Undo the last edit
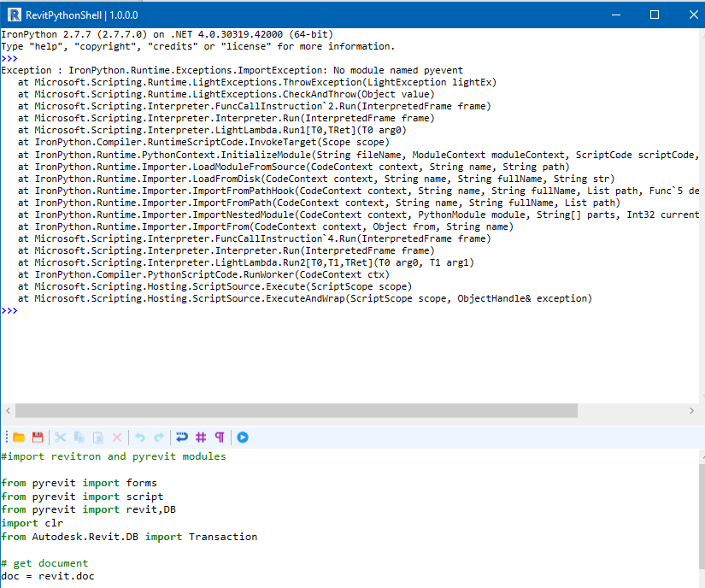Screen dimensions: 705x588 coord(138,437)
